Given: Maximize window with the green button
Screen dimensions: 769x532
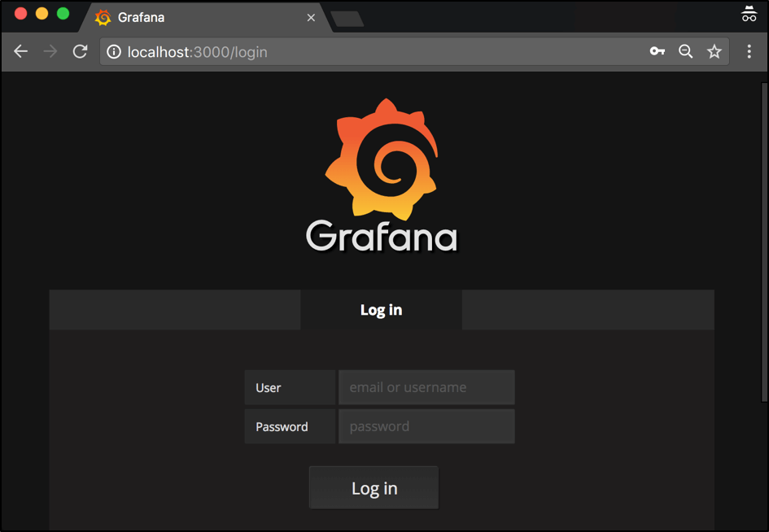Looking at the screenshot, I should (x=63, y=13).
